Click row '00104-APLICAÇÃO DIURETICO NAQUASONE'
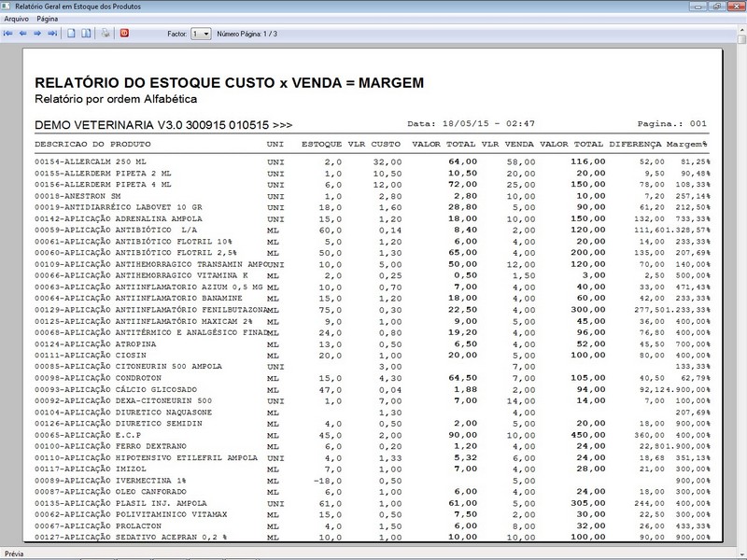This screenshot has width=747, height=560. pos(372,413)
